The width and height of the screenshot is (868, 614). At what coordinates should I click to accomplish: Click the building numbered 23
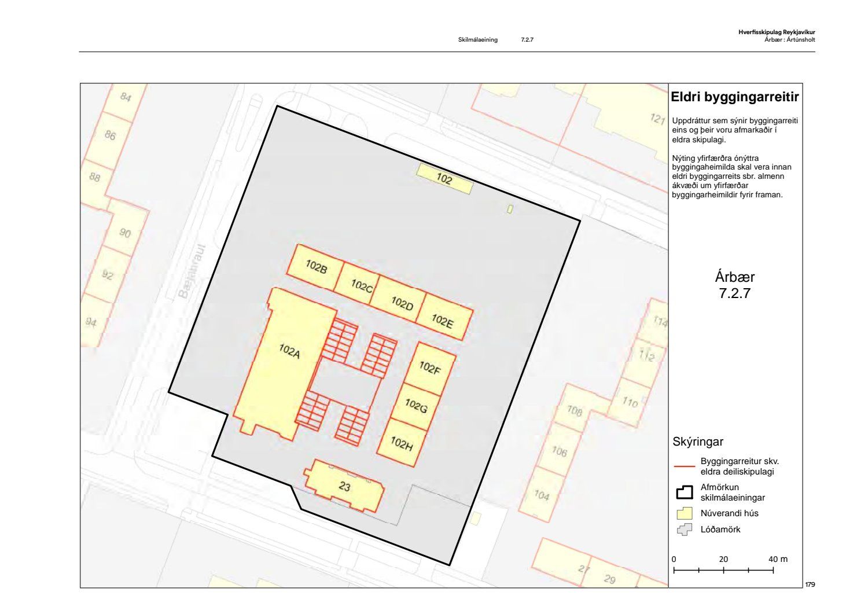[x=344, y=487]
